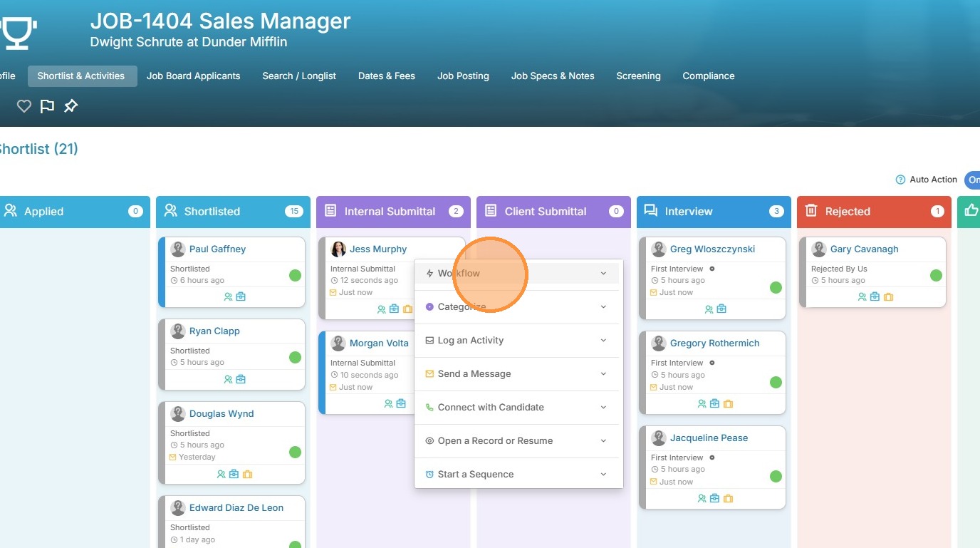Toggle the Auto Action switch

click(x=972, y=180)
